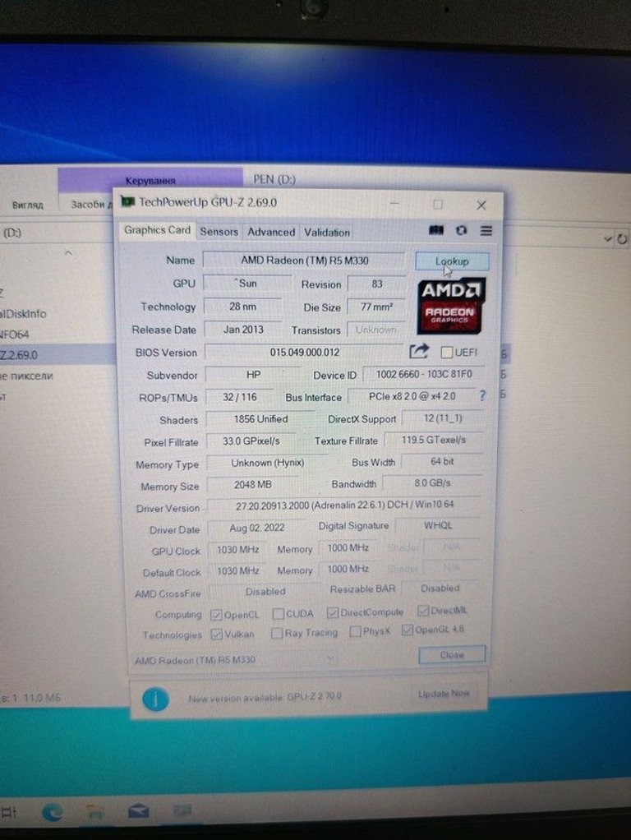Image resolution: width=631 pixels, height=840 pixels.
Task: Toggle the UEFI checkbox
Action: pyautogui.click(x=446, y=352)
